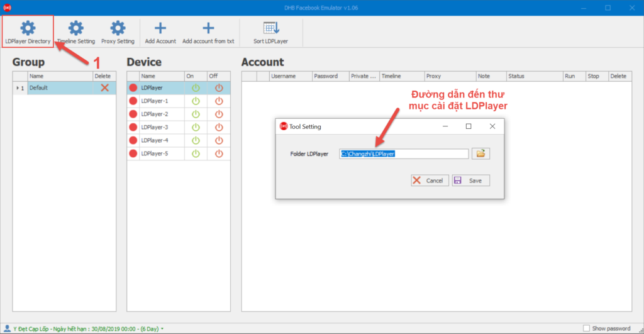Screen dimensions: 644x334
Task: Click Stop column header
Action: pos(597,76)
